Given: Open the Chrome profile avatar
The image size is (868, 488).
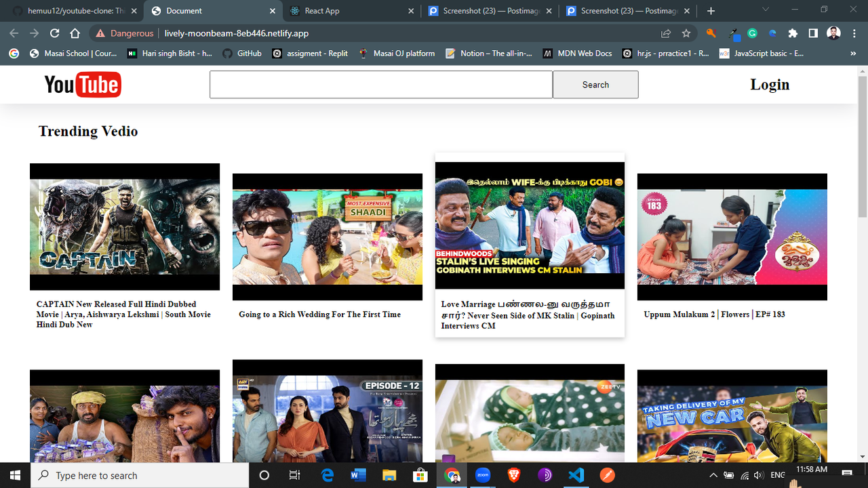Looking at the screenshot, I should 834,33.
